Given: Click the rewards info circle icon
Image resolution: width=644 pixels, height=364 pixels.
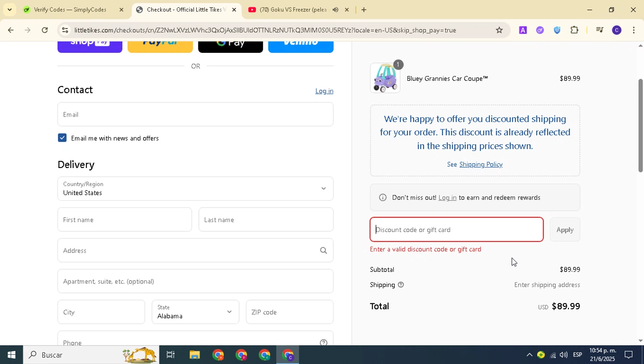Looking at the screenshot, I should (x=383, y=198).
